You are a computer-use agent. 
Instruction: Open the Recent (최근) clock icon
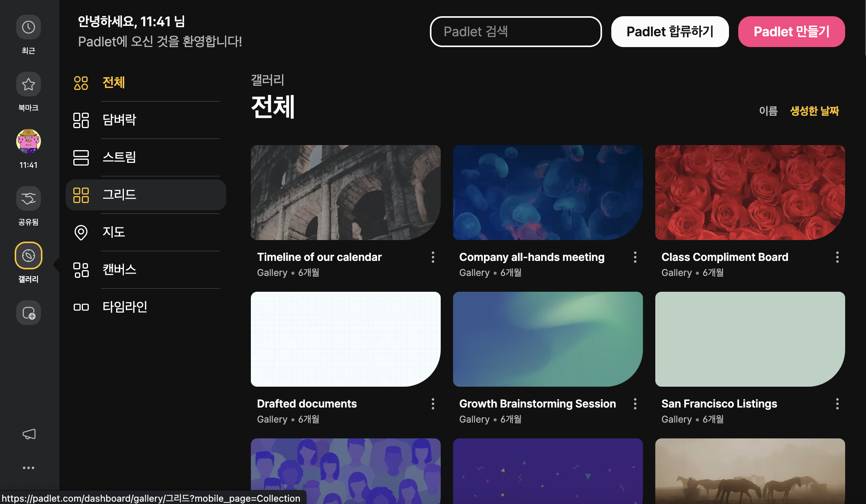[x=29, y=27]
